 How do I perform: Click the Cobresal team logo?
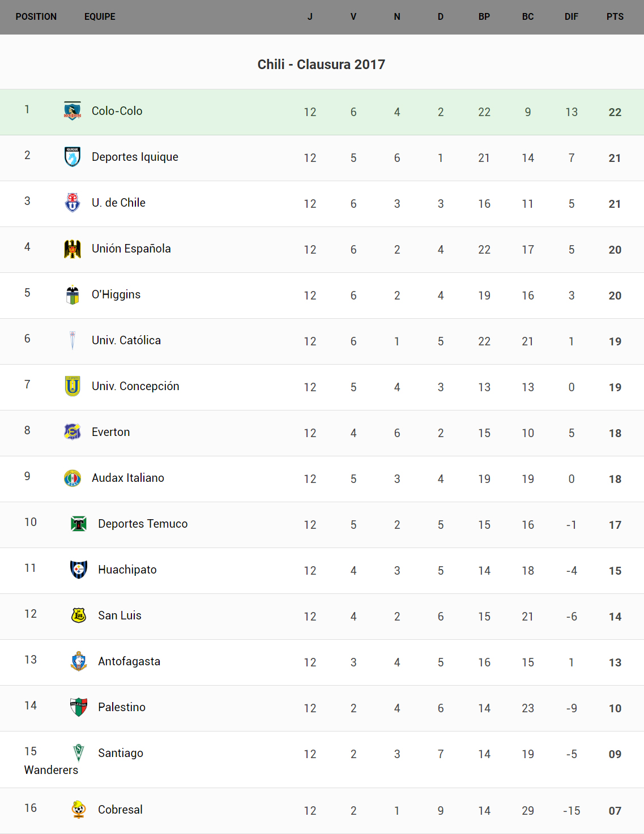79,810
